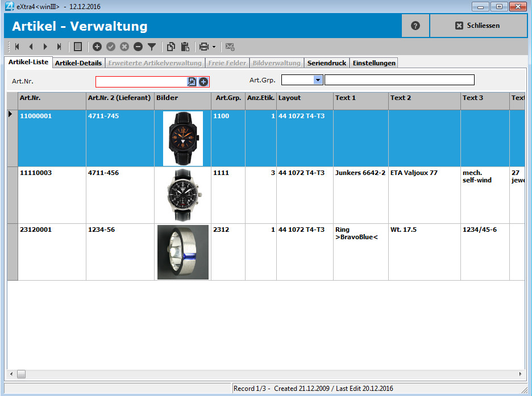Screen dimensions: 532x396
Task: Open the Seriendruck tab
Action: [326, 63]
